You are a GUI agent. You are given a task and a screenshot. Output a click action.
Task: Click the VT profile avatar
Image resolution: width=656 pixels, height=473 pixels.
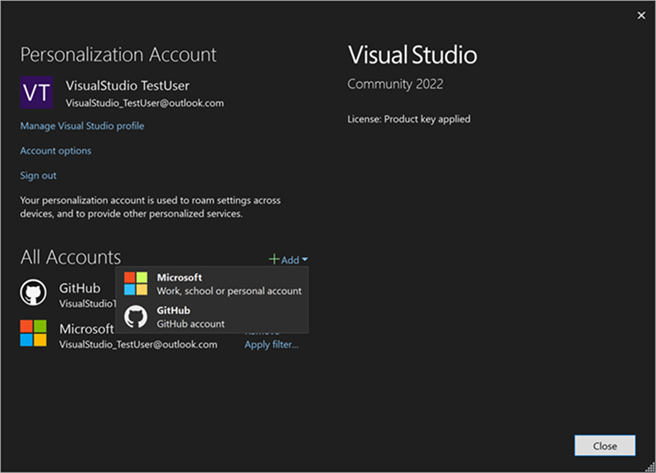[37, 92]
